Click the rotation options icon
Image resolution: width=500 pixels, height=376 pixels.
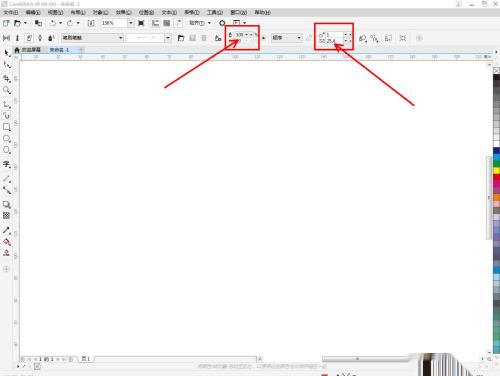click(x=363, y=38)
